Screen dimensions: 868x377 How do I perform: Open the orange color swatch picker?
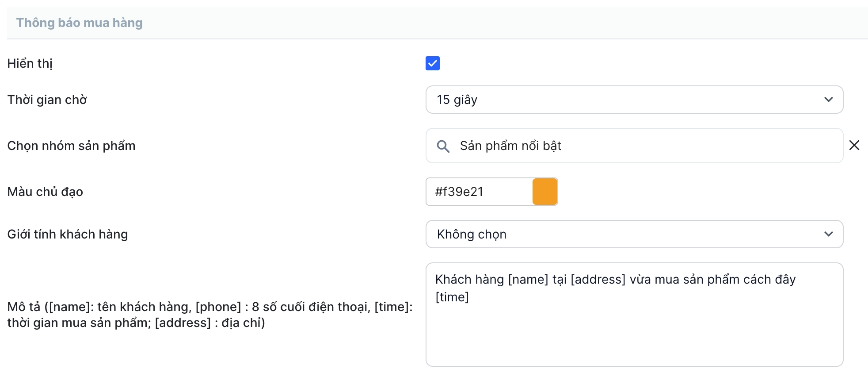tap(544, 192)
